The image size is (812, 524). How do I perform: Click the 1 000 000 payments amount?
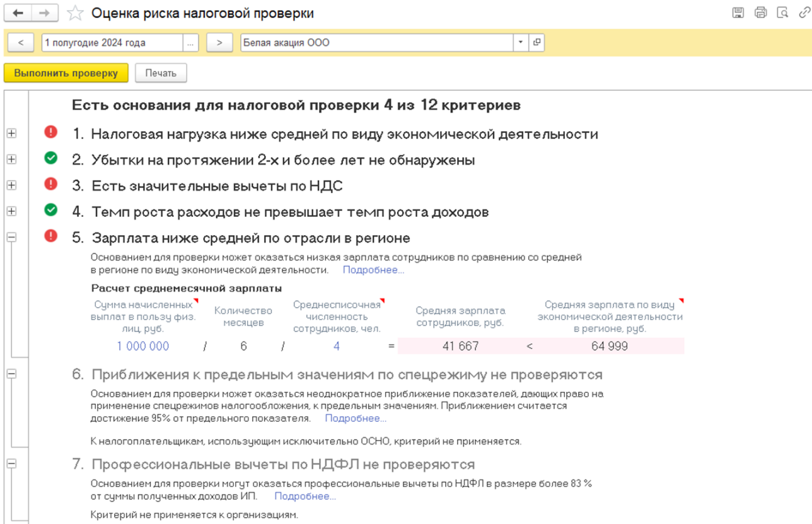coord(142,346)
